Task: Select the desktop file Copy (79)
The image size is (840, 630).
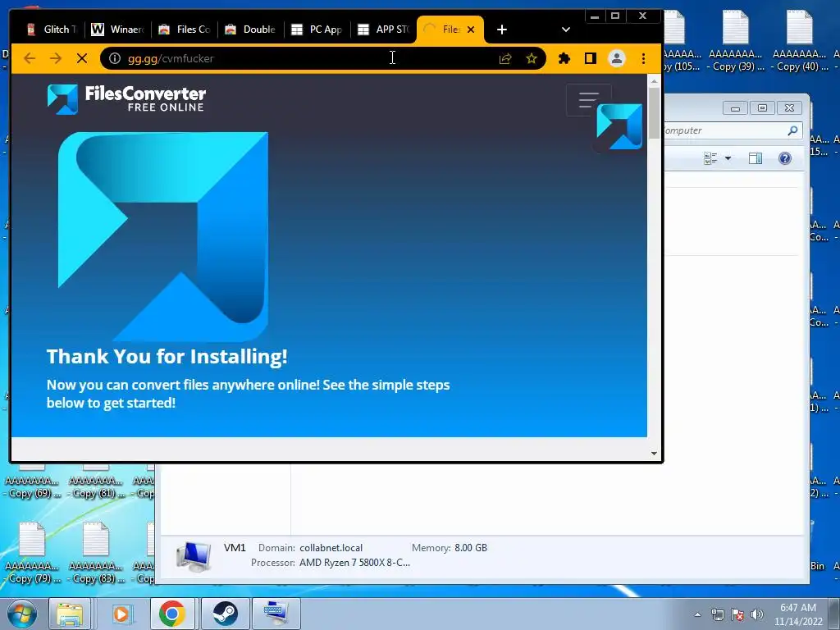Action: point(32,553)
